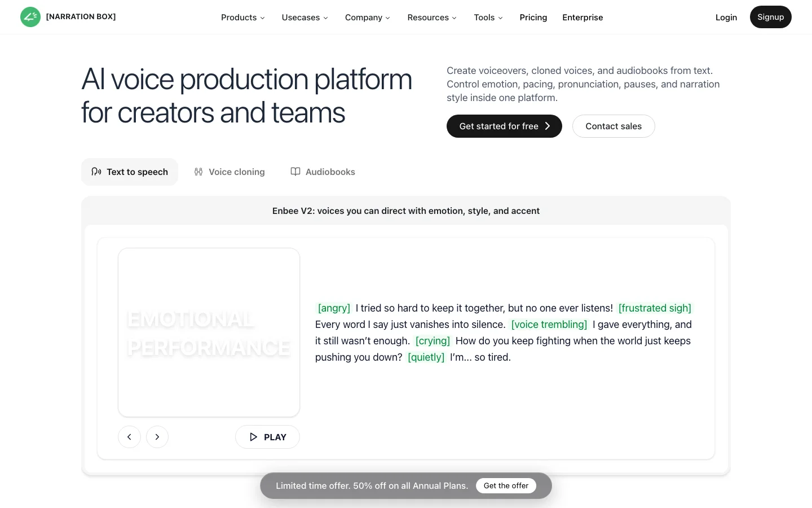Play the emotional performance sample
This screenshot has width=812, height=508.
click(x=267, y=437)
